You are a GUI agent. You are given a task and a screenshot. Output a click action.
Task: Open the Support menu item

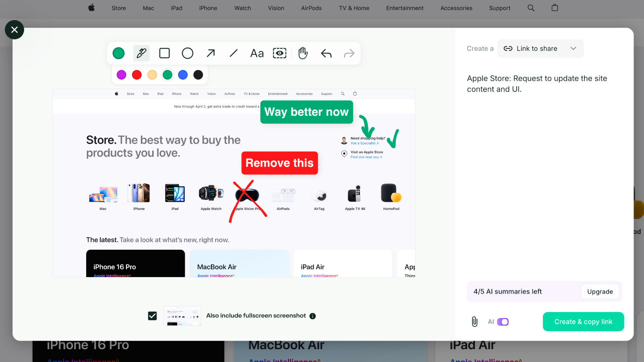500,8
